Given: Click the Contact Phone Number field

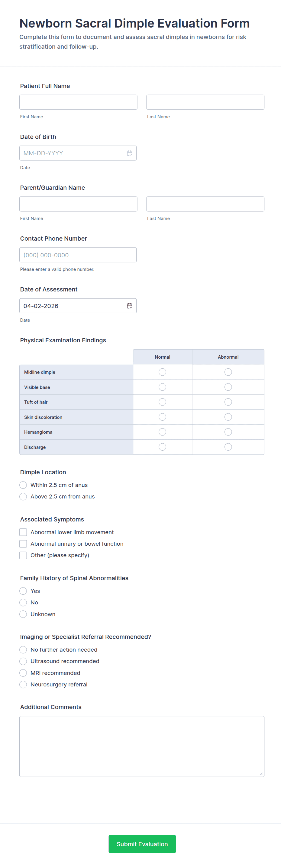Looking at the screenshot, I should [78, 255].
